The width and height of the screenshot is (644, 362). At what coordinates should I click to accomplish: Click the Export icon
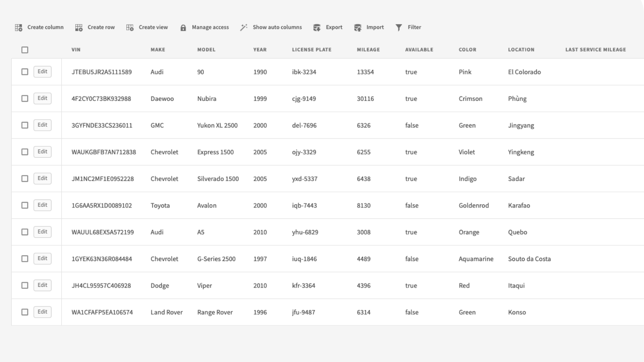pyautogui.click(x=317, y=27)
